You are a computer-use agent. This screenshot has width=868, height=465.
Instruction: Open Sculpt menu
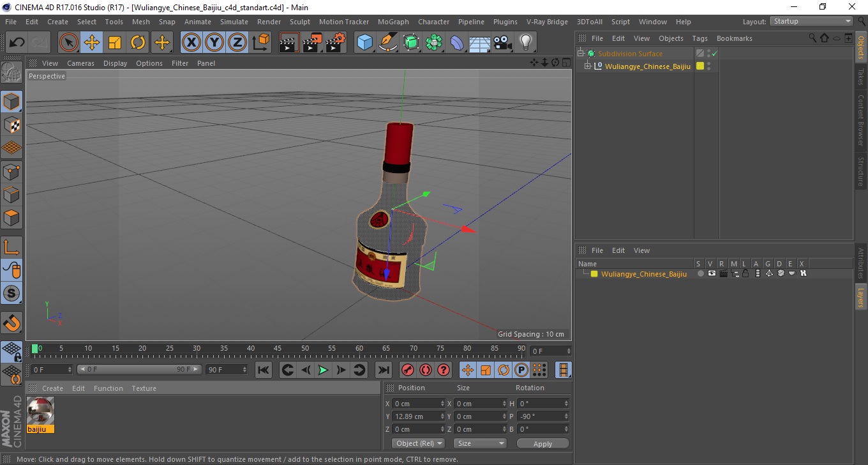(299, 22)
